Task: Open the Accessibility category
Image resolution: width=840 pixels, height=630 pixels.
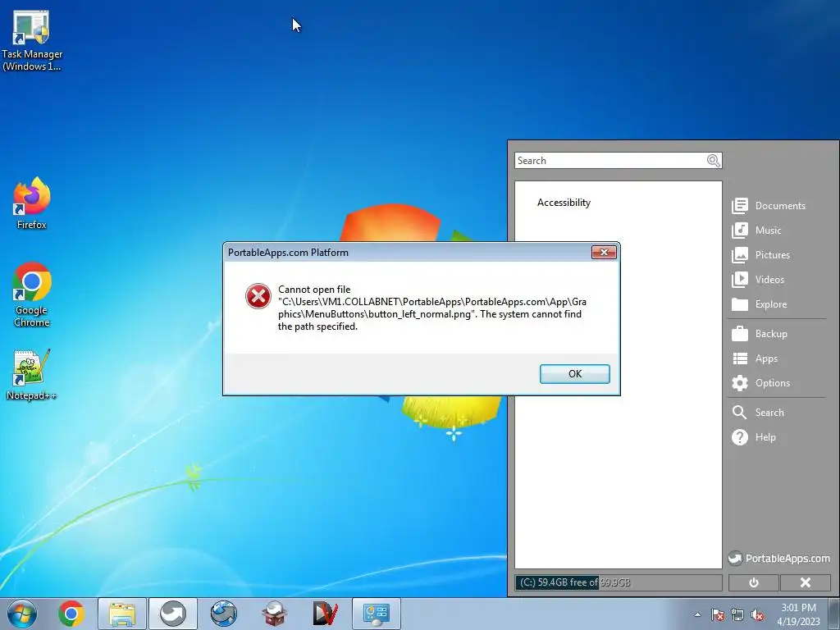Action: [x=564, y=203]
